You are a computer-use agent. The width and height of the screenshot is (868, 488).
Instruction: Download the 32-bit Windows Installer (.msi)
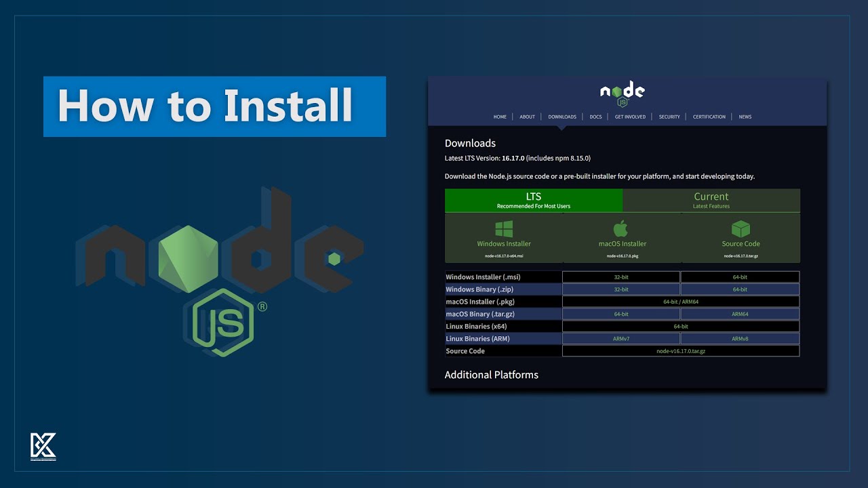coord(621,277)
